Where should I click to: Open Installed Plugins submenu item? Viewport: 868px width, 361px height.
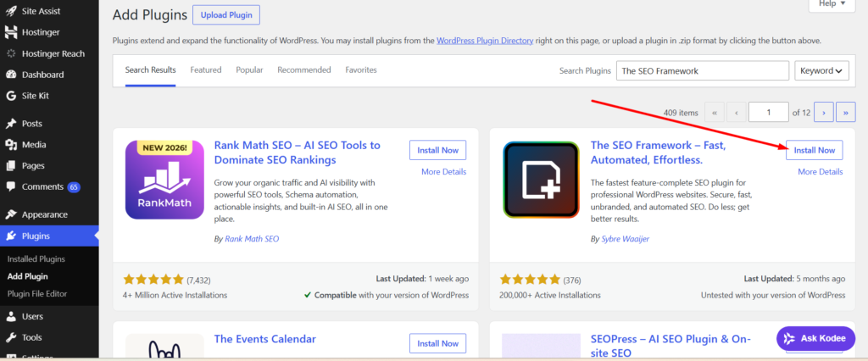point(36,259)
